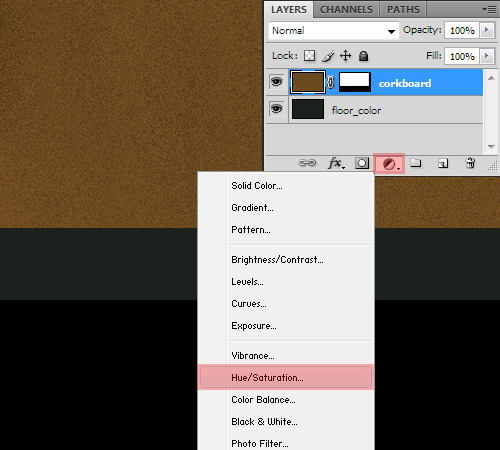
Task: Open the layer style fx menu
Action: [x=336, y=163]
